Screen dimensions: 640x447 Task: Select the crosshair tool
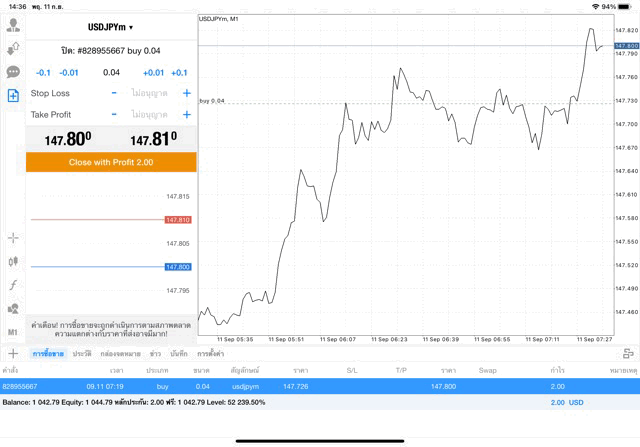pos(13,238)
